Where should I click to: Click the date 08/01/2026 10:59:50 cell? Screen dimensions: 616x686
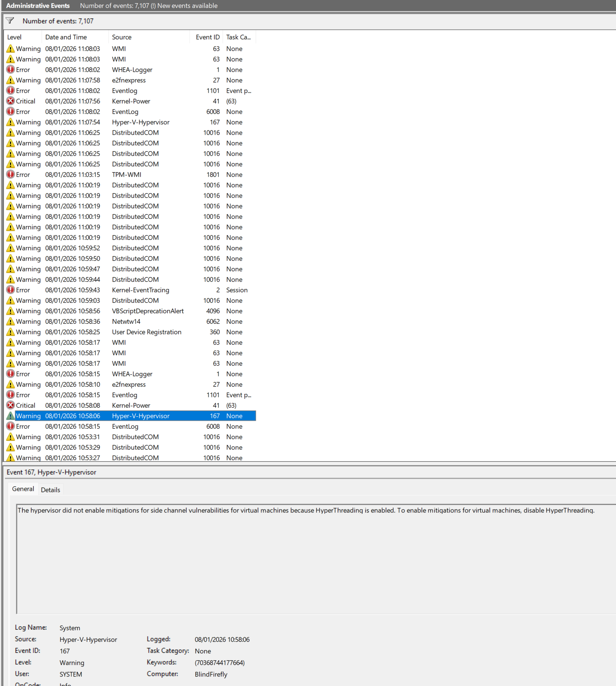[x=72, y=258]
